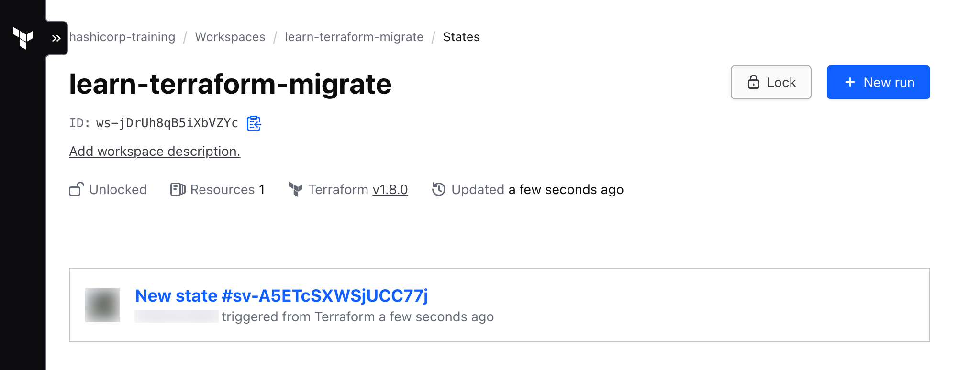The image size is (980, 370).
Task: Open Terraform version v1.8.0 link
Action: (x=390, y=190)
